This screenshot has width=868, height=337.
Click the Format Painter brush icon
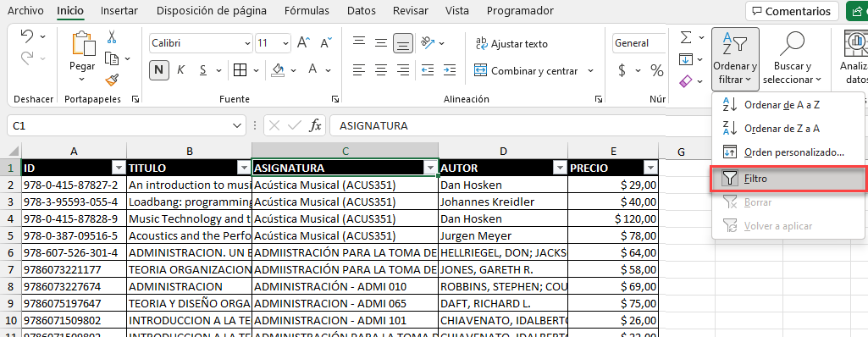[112, 80]
